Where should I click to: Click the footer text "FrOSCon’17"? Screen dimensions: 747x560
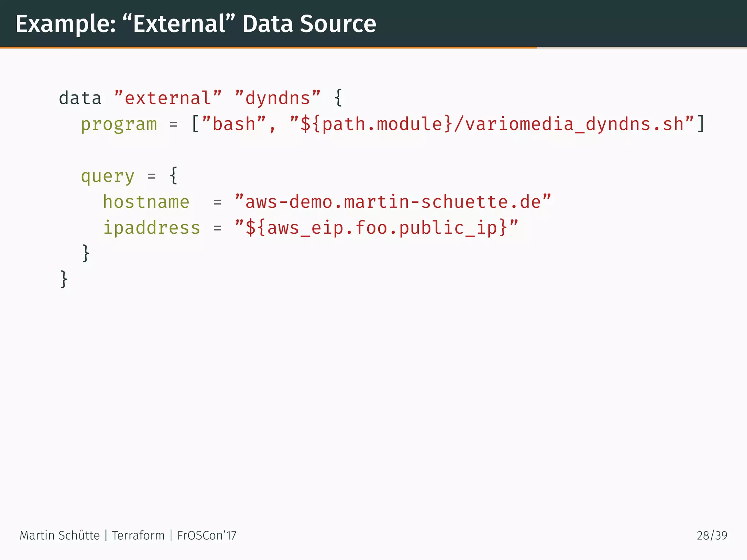coord(207,535)
